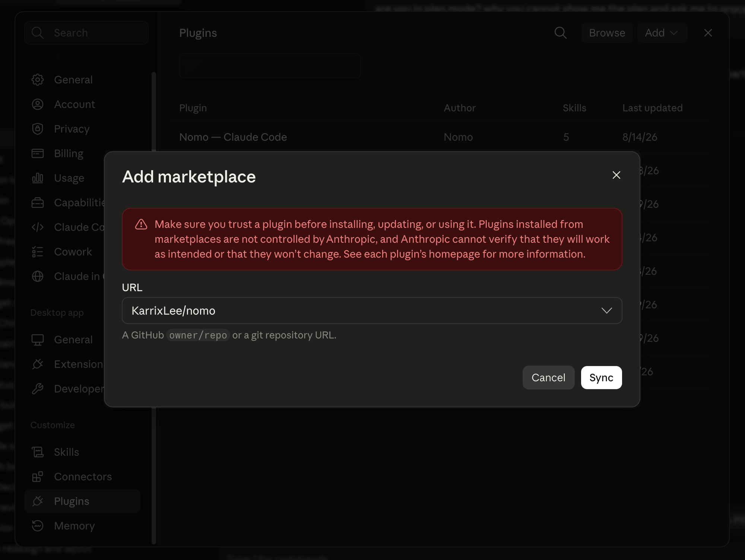Click the URL field containing KarrixLee/nomo
The height and width of the screenshot is (560, 745).
372,311
